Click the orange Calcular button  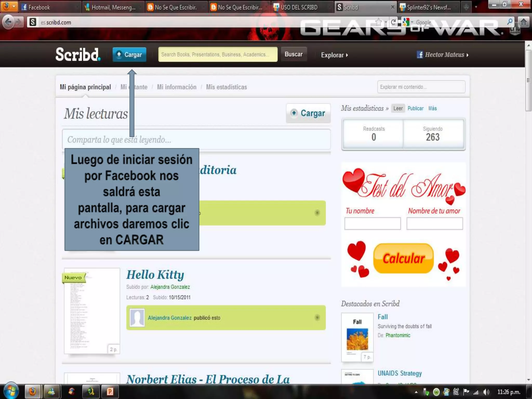[403, 258]
